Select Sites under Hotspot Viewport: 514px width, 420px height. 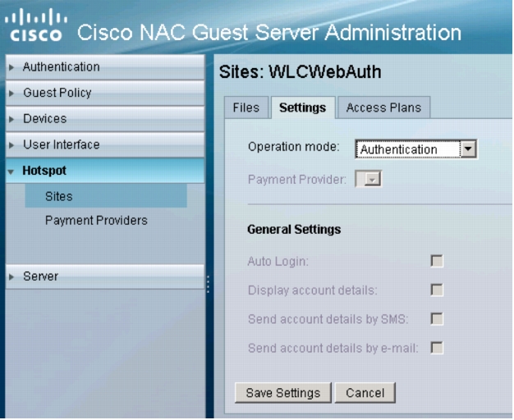(106, 196)
